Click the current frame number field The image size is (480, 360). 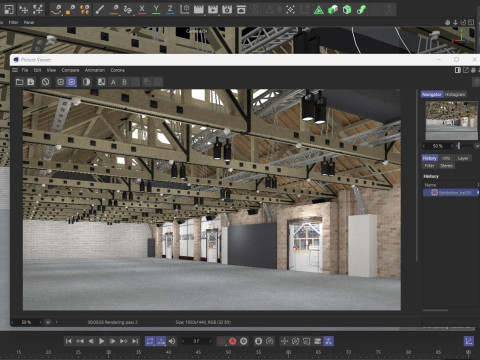pos(196,341)
